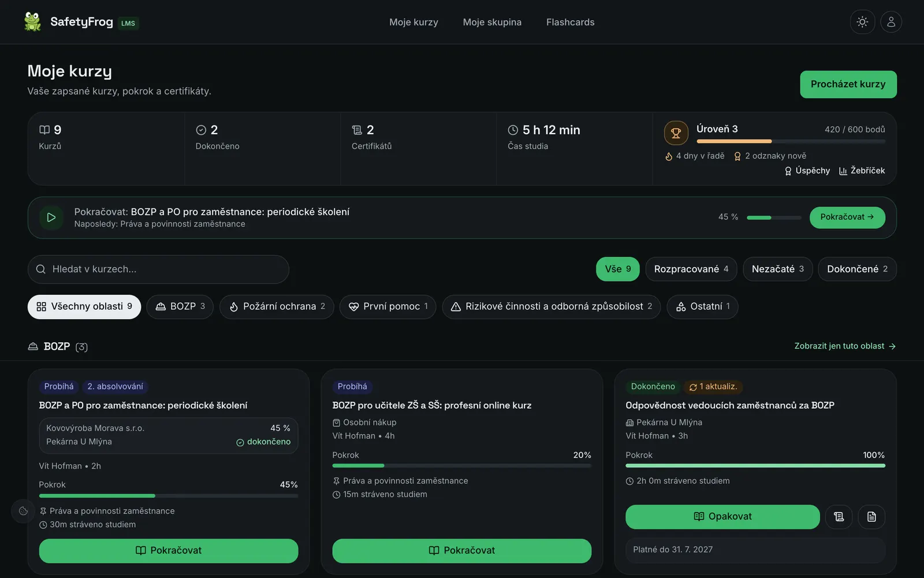Click the helmet icon in the BOZP section header

(x=33, y=346)
